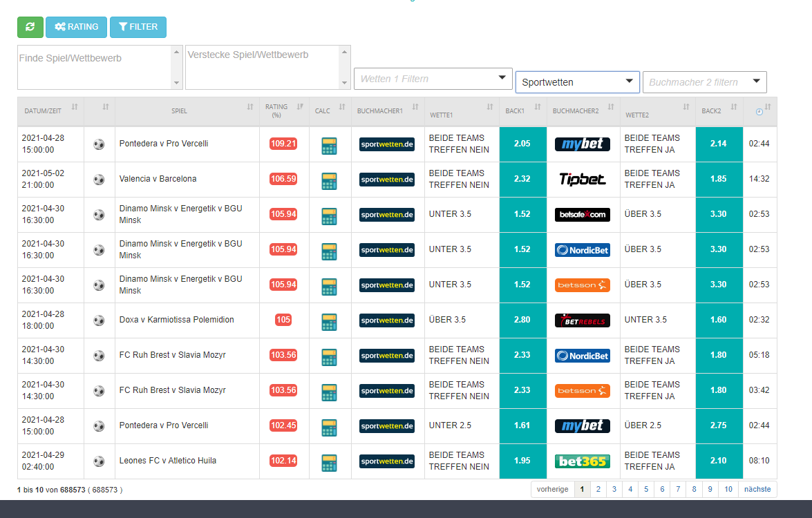Viewport: 812px width, 518px height.
Task: Focus the Verstecke Spiel/Wettbewerb field
Action: 267,67
